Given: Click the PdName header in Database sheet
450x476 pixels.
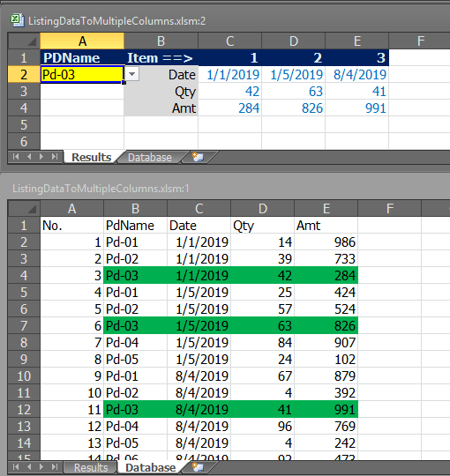Looking at the screenshot, I should 135,226.
